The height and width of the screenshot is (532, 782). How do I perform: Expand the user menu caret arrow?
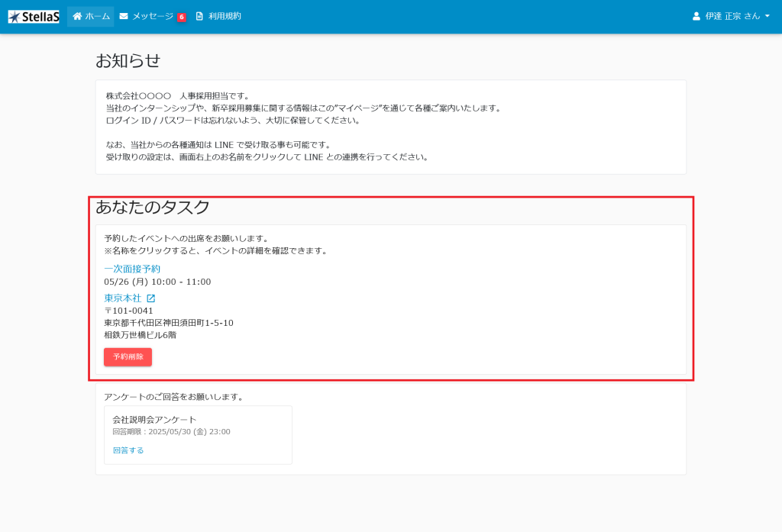(x=767, y=16)
